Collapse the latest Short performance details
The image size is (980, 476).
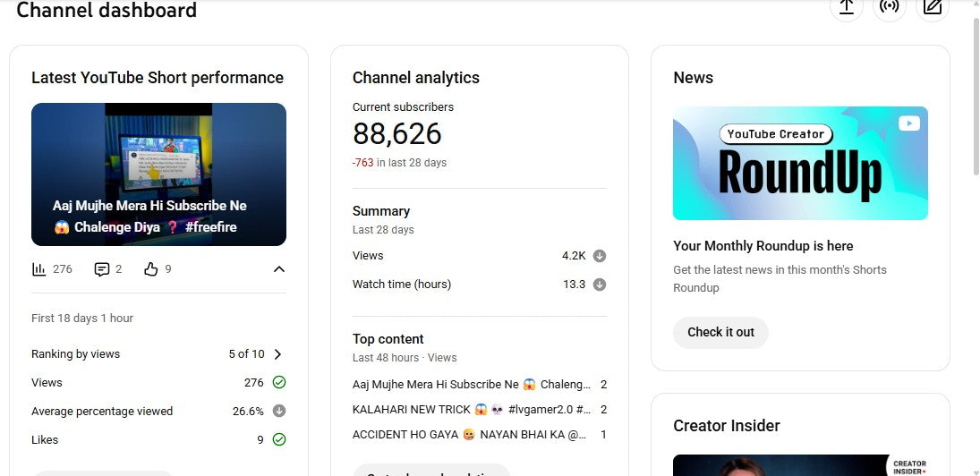pyautogui.click(x=278, y=269)
